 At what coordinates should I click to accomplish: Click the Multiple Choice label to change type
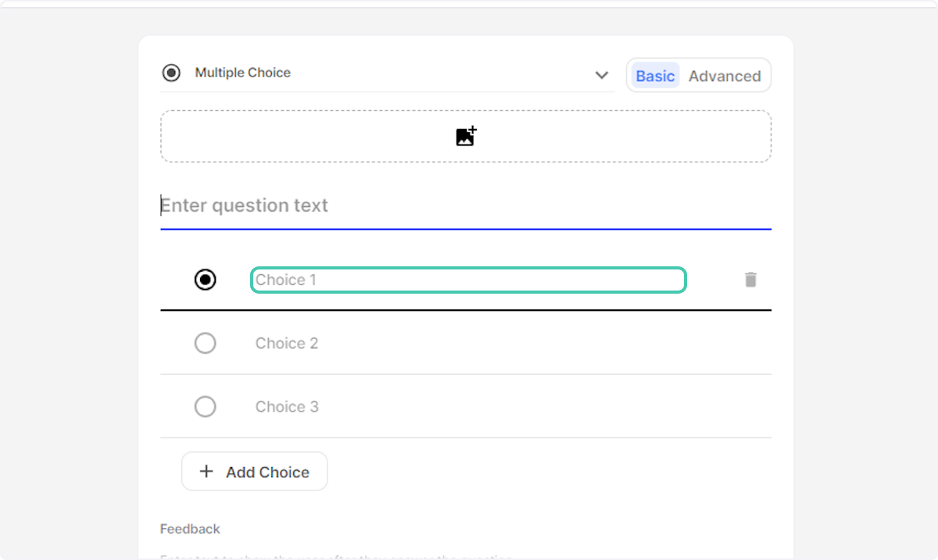coord(242,72)
